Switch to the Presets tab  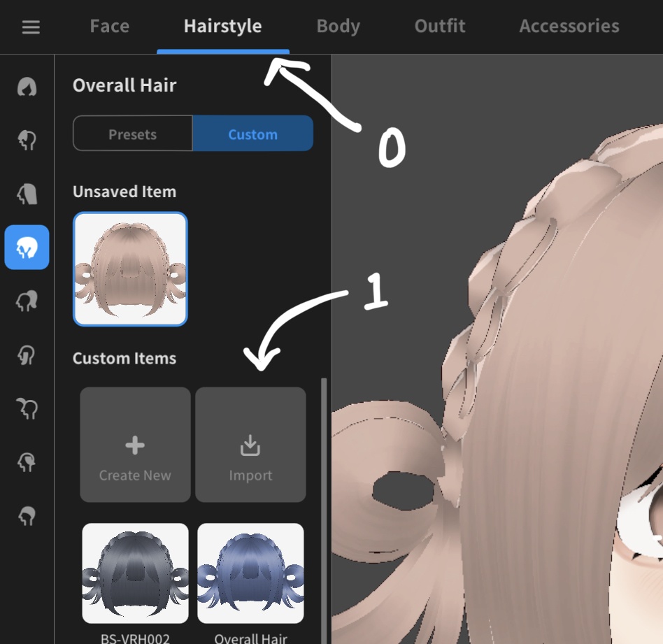(x=132, y=134)
